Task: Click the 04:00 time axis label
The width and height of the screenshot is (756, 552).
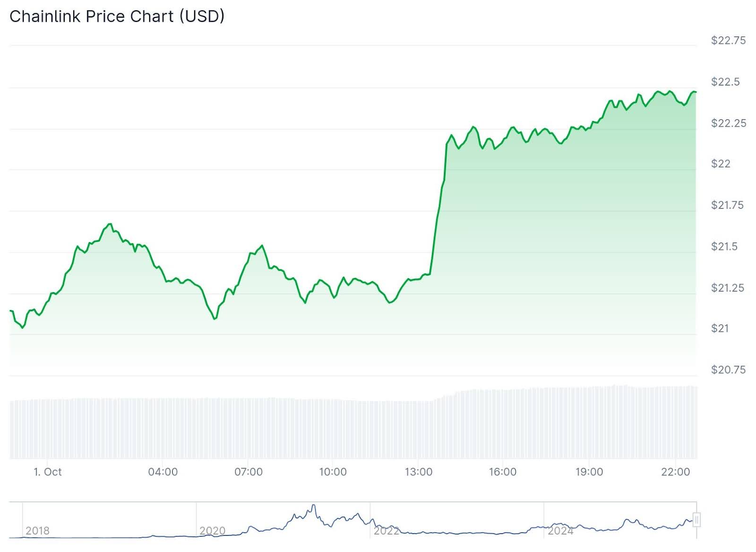Action: [163, 472]
